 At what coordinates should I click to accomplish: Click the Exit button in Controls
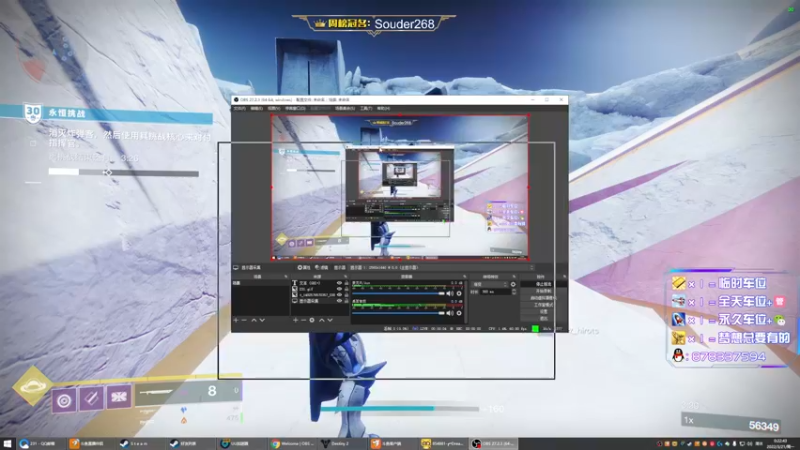tap(544, 318)
